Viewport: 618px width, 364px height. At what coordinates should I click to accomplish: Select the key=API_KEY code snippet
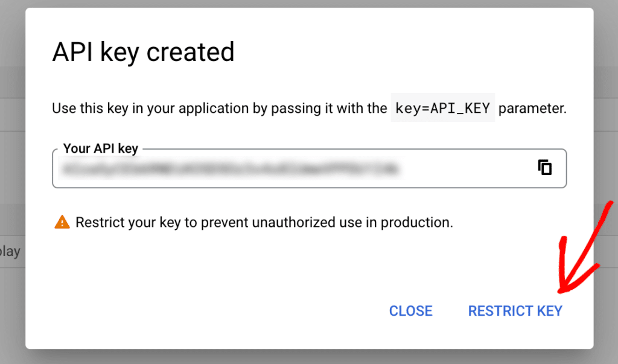point(442,107)
